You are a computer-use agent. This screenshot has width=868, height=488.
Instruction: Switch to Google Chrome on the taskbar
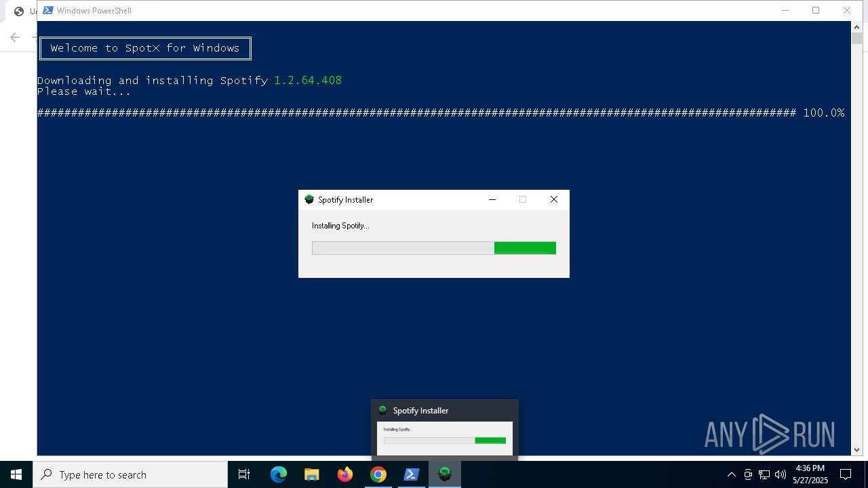(378, 474)
